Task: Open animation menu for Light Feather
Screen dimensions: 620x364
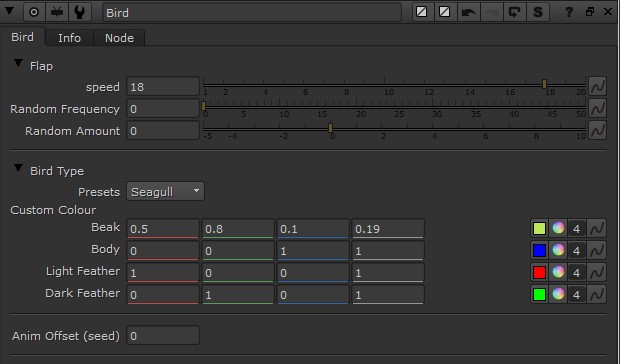Action: (596, 272)
